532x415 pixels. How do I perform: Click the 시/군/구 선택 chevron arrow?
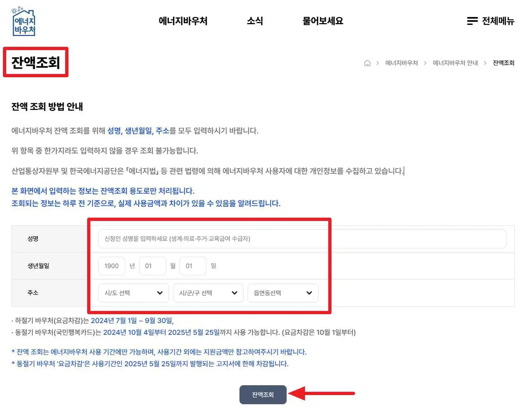235,293
